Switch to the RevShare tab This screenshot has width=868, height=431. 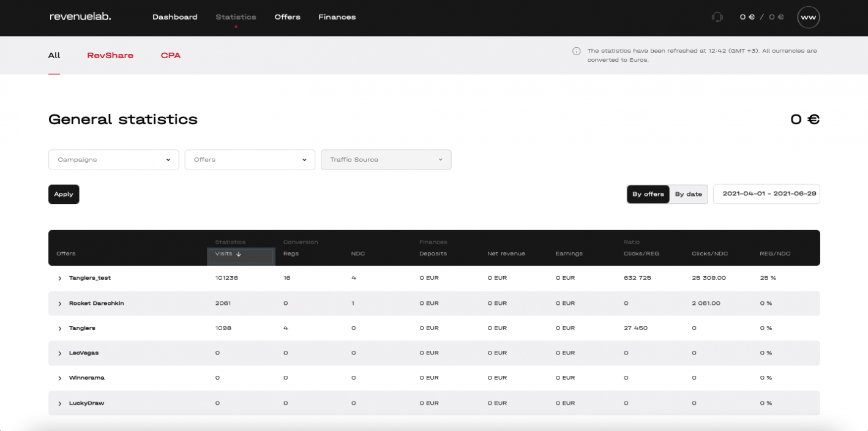(110, 55)
